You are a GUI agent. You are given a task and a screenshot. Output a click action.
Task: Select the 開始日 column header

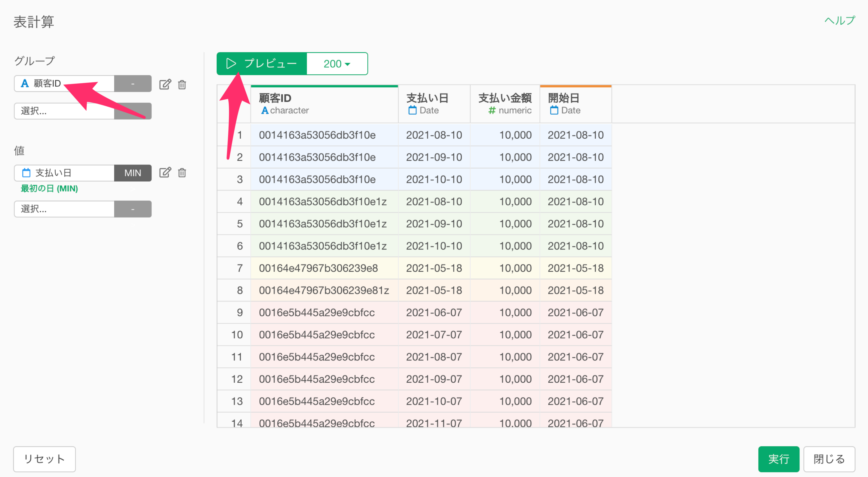point(575,104)
